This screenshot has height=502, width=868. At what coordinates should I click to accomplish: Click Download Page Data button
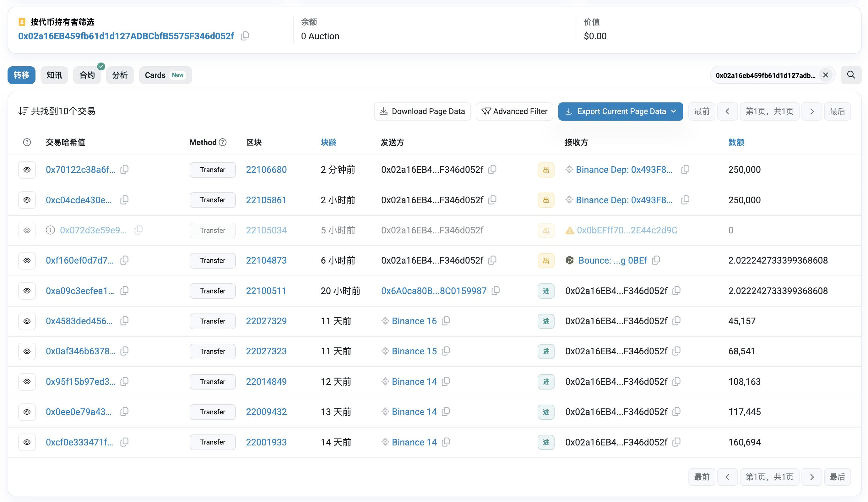click(x=422, y=112)
